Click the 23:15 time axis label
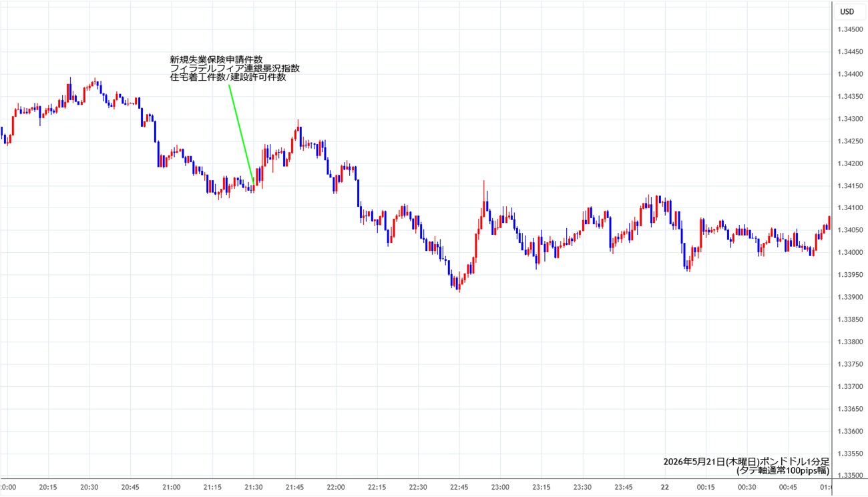 coord(541,488)
